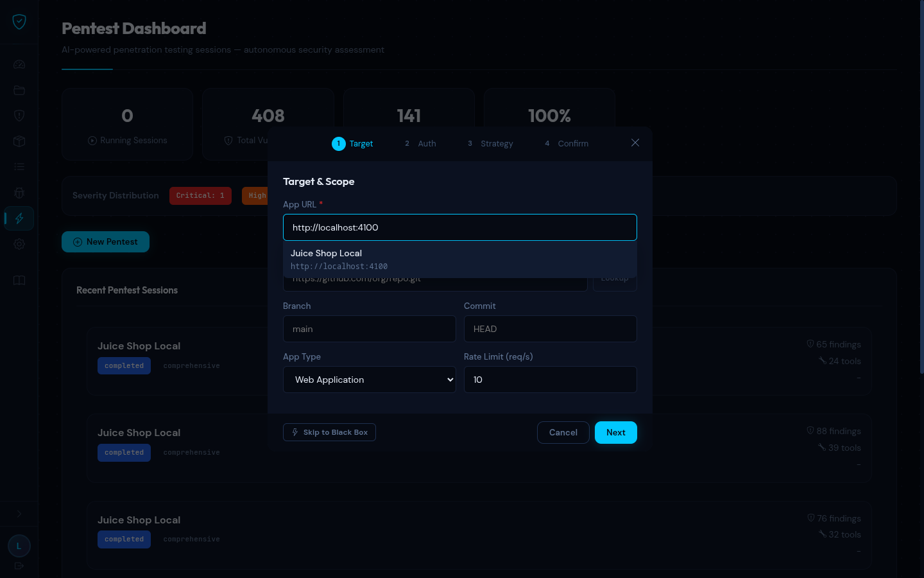Open the projects folder icon in the sidebar
Screen dimensions: 924x578
pos(19,90)
